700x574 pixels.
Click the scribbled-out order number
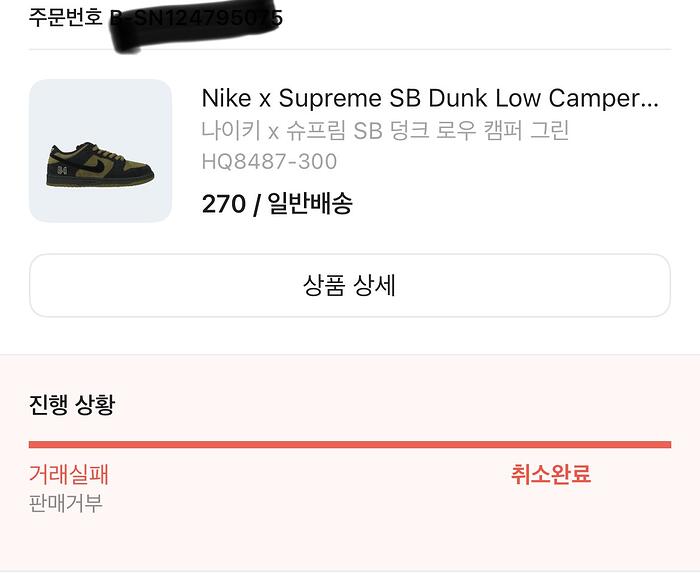pyautogui.click(x=197, y=20)
